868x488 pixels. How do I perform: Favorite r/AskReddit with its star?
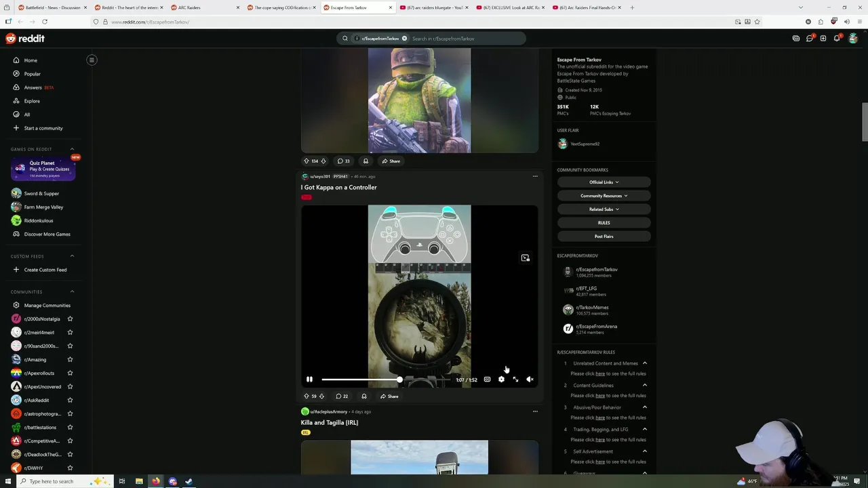click(70, 400)
